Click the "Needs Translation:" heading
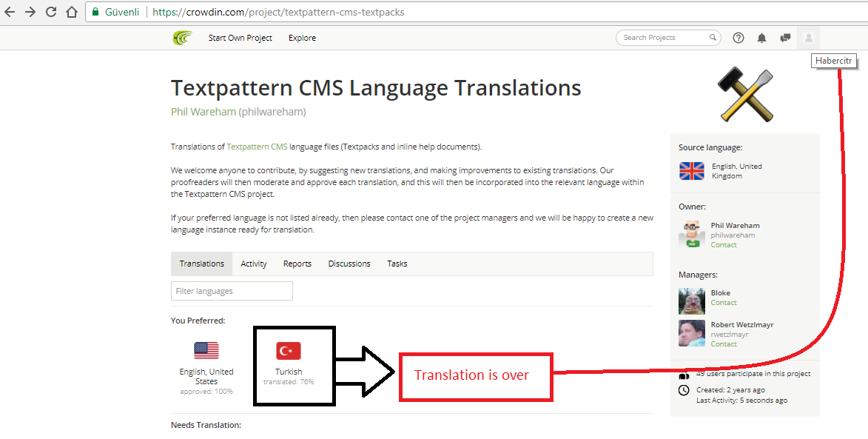Image resolution: width=868 pixels, height=439 pixels. pos(206,425)
